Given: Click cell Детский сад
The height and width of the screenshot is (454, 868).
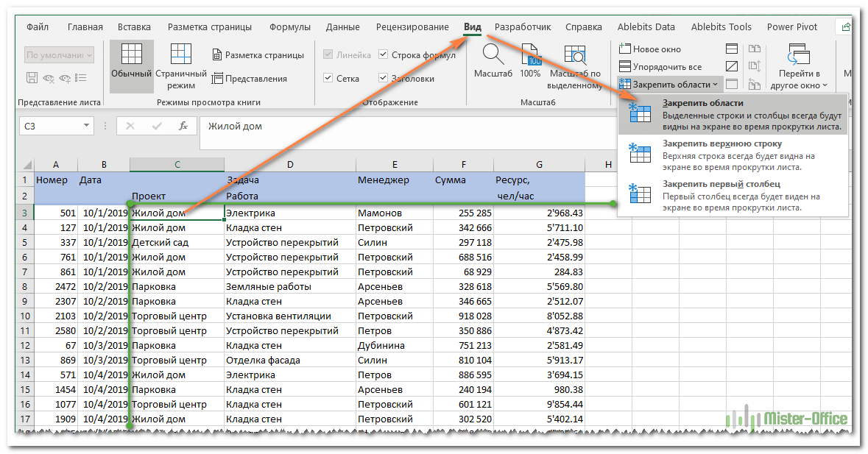Looking at the screenshot, I should click(x=177, y=242).
